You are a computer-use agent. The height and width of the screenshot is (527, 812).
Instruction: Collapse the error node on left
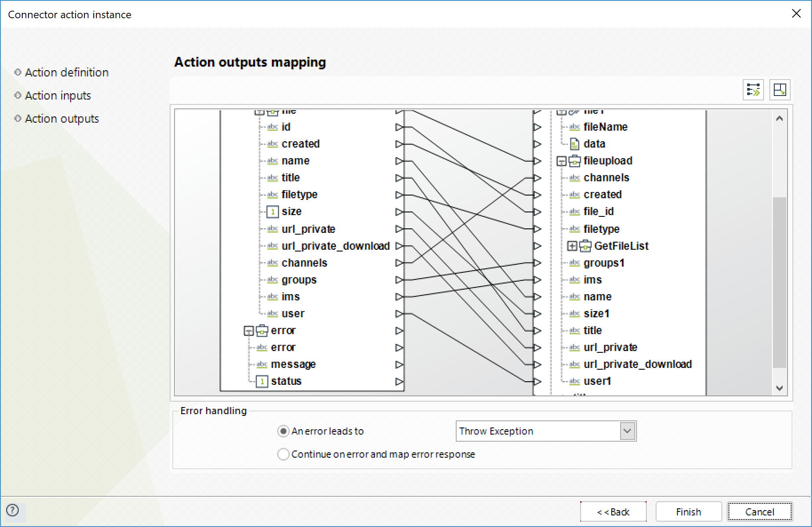point(249,331)
